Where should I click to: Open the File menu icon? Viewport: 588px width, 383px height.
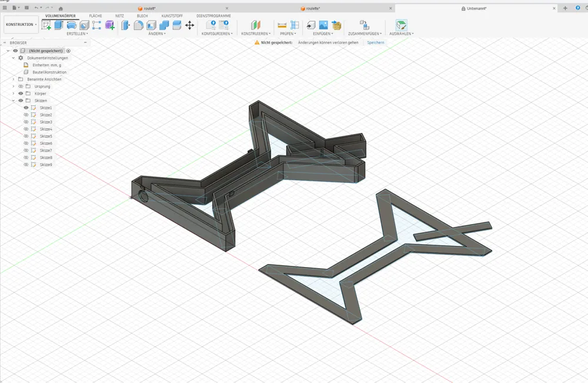[15, 8]
